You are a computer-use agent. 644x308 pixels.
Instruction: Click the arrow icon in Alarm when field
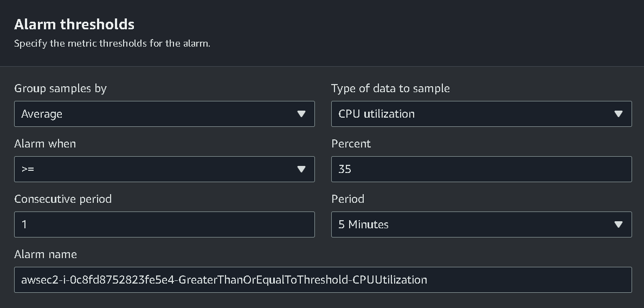point(301,169)
